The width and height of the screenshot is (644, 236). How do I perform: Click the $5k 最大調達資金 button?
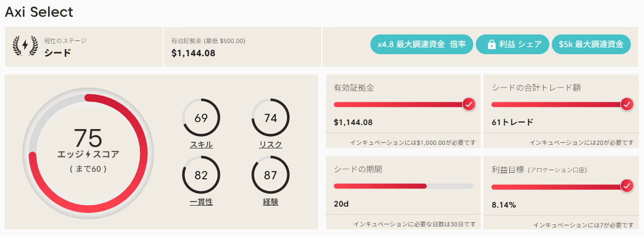[591, 44]
